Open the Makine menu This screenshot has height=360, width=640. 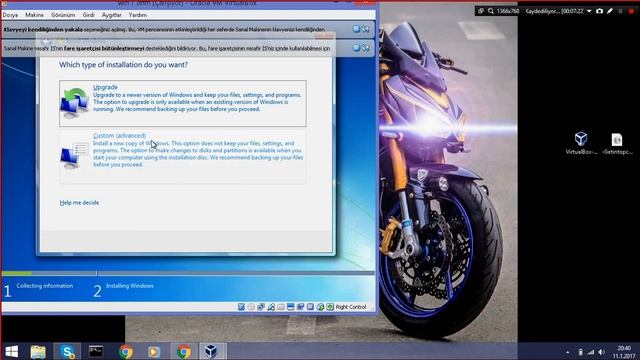[34, 15]
